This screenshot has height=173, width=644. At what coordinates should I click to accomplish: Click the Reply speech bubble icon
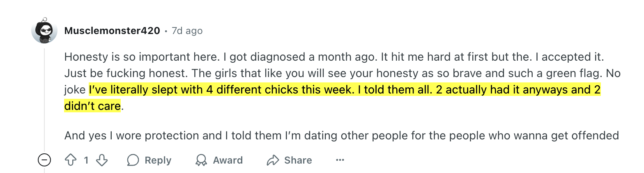(133, 160)
